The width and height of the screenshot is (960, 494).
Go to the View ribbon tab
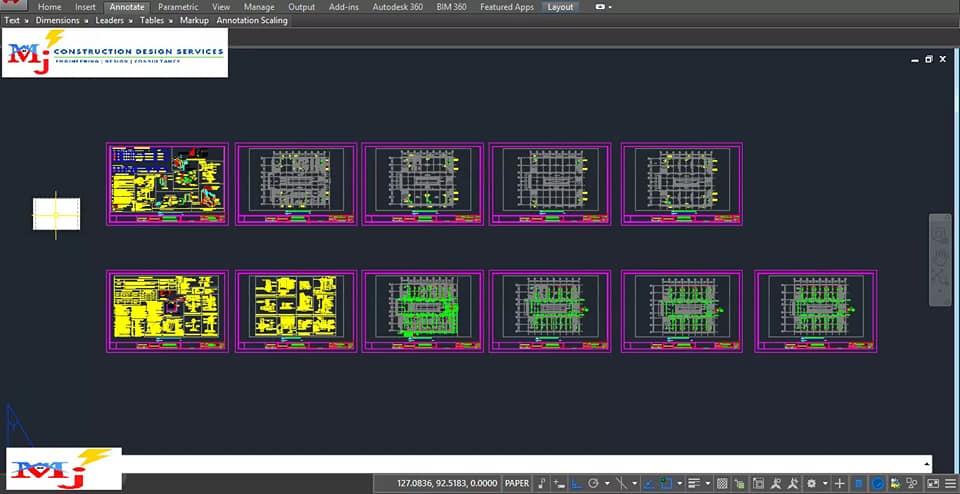coord(221,7)
